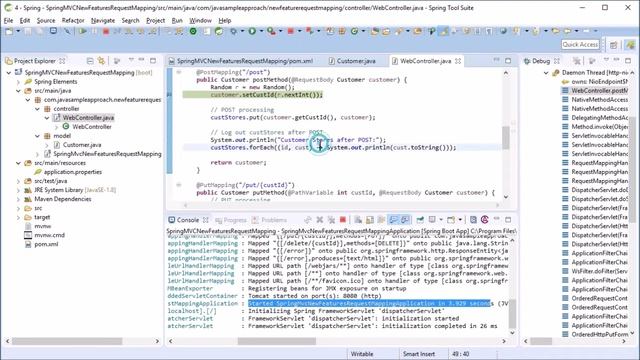Screen dimensions: 640x360
Task: Expand the target folder
Action: pos(18,217)
